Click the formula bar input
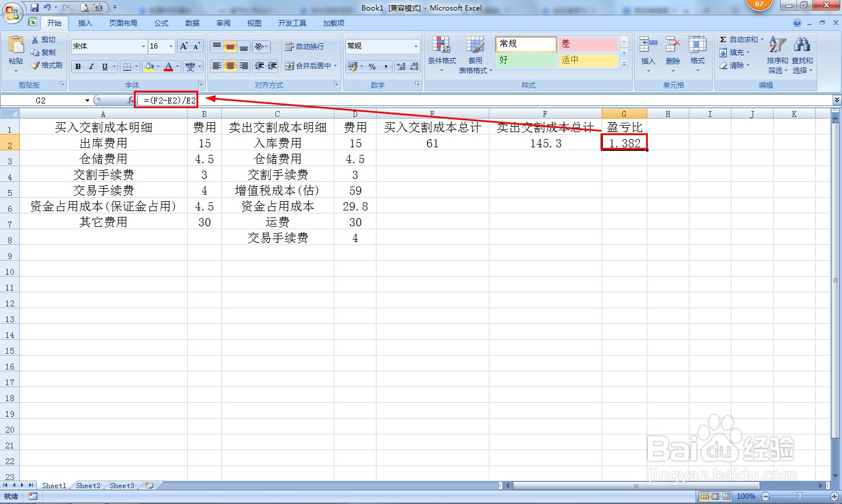 (485, 101)
